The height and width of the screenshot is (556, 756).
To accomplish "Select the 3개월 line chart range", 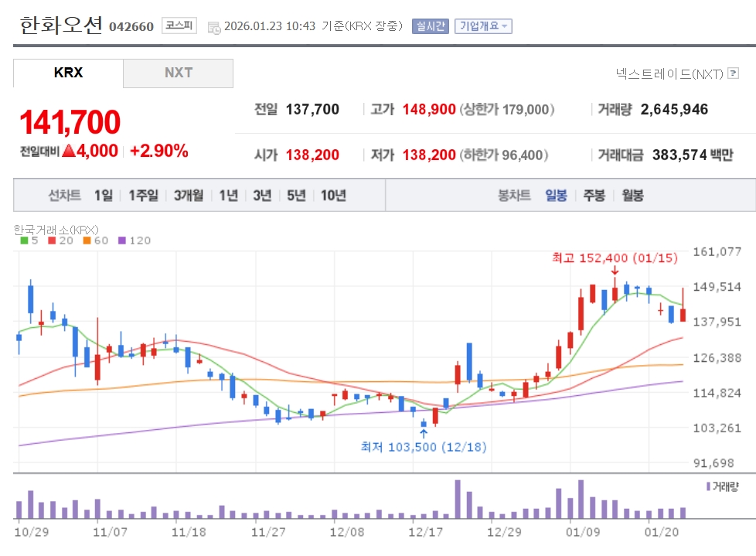I will pyautogui.click(x=189, y=195).
